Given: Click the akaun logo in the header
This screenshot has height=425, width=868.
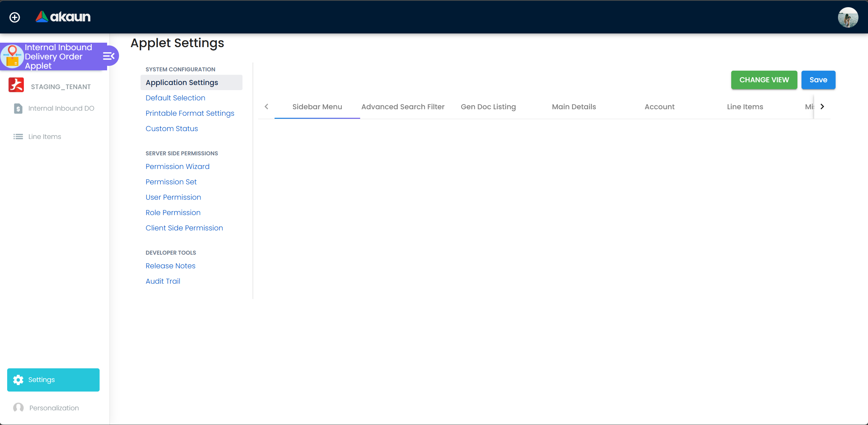Looking at the screenshot, I should 63,17.
